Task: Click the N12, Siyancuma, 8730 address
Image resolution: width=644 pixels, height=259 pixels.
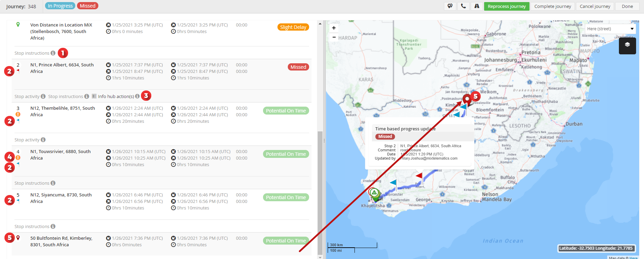Action: pos(61,198)
